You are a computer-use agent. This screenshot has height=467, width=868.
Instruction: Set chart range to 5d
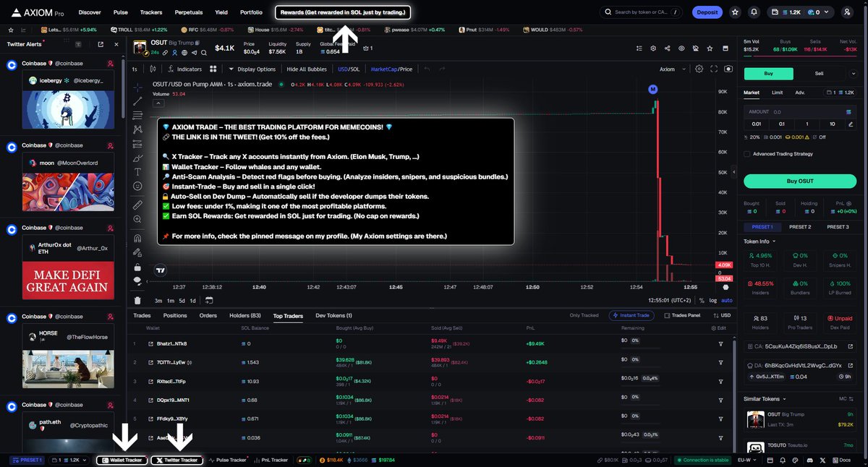click(182, 300)
